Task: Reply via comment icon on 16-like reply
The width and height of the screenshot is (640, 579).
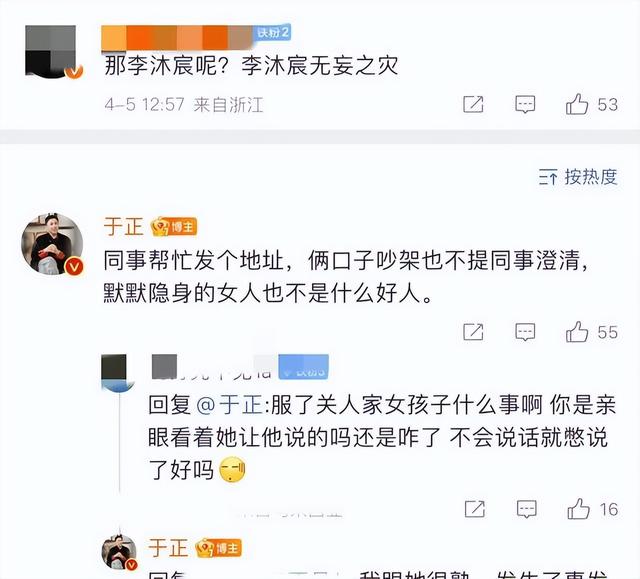Action: (527, 509)
